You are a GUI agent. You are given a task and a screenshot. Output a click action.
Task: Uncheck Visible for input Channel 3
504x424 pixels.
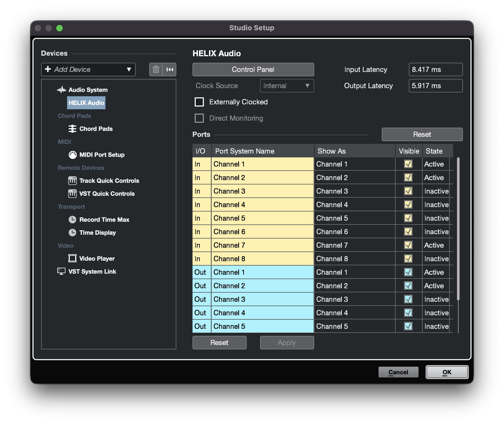(408, 191)
